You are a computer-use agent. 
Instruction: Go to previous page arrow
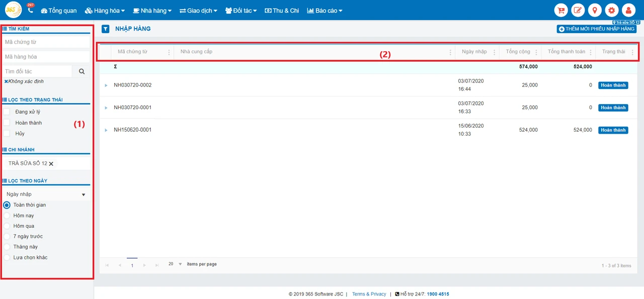click(x=120, y=265)
